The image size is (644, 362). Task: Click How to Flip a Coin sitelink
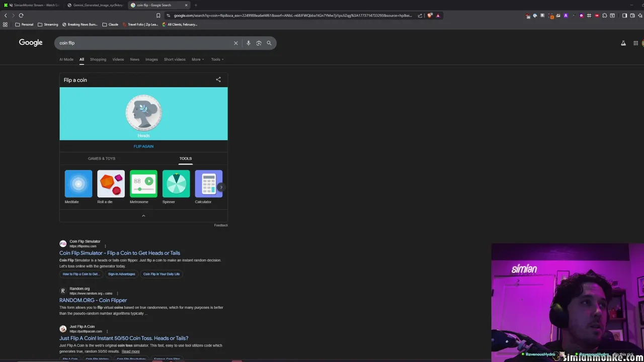(80, 274)
